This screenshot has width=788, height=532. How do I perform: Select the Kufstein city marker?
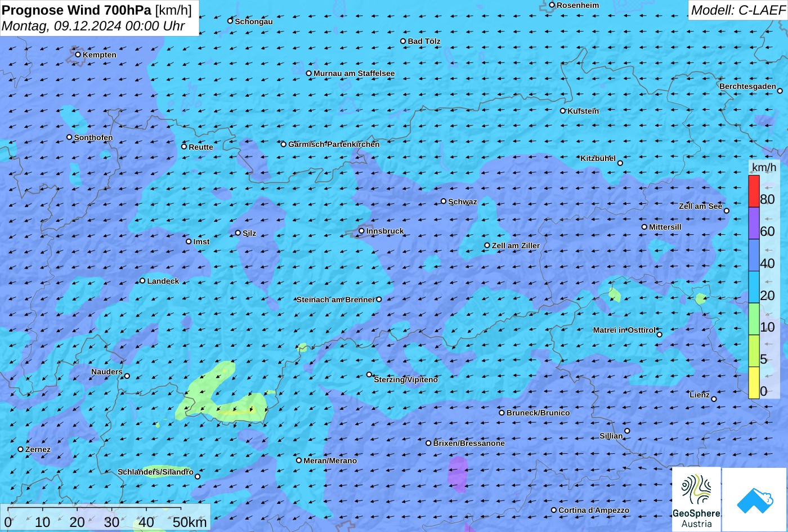tap(562, 111)
